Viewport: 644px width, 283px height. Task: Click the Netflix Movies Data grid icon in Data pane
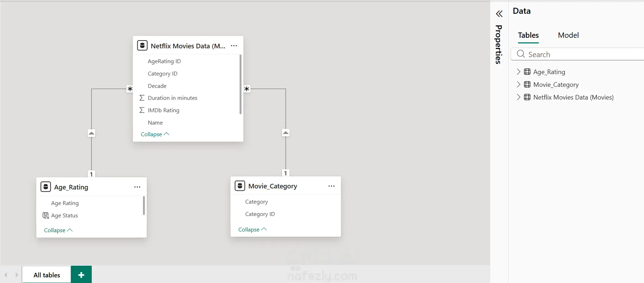pyautogui.click(x=527, y=97)
